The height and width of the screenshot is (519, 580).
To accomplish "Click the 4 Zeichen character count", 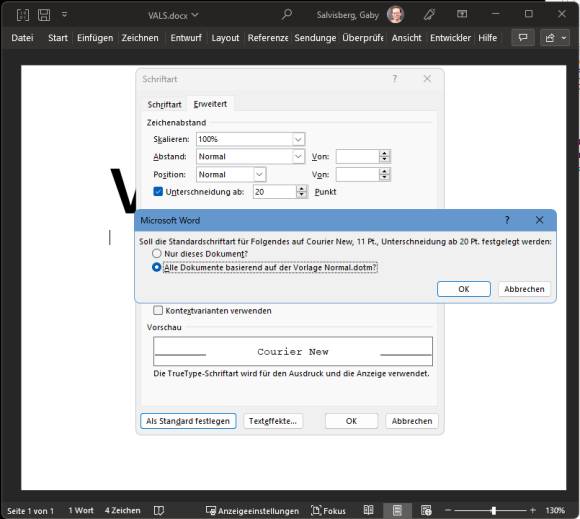I will [122, 510].
